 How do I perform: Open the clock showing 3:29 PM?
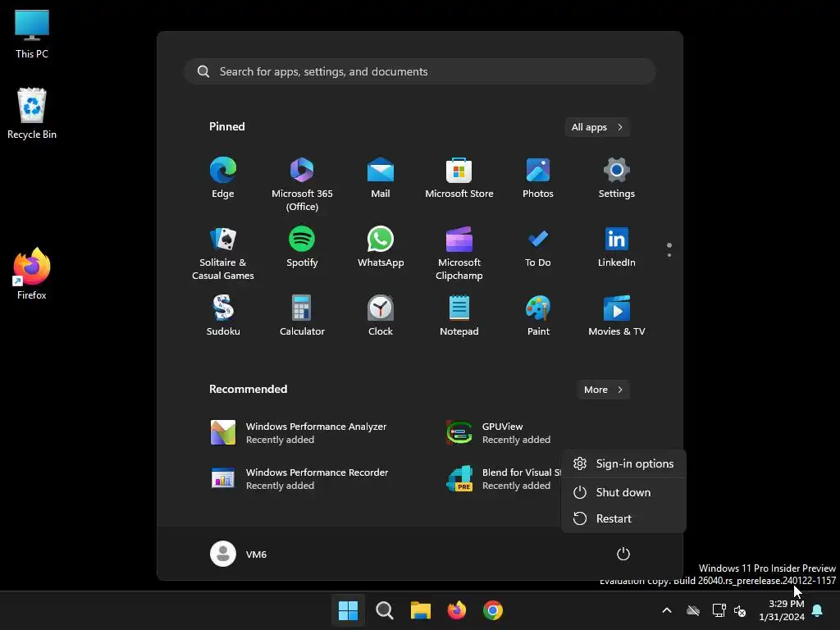click(x=782, y=610)
